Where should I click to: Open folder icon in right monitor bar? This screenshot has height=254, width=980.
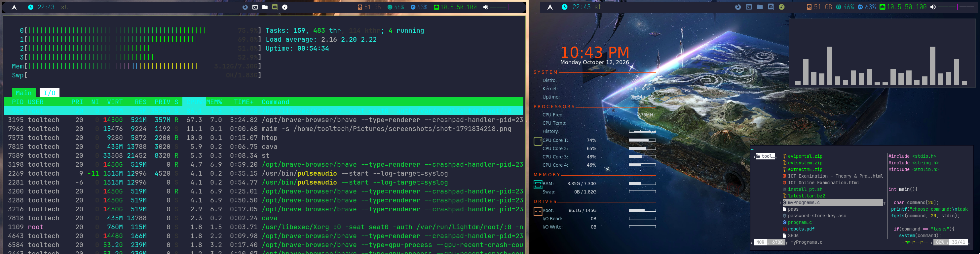pyautogui.click(x=760, y=7)
